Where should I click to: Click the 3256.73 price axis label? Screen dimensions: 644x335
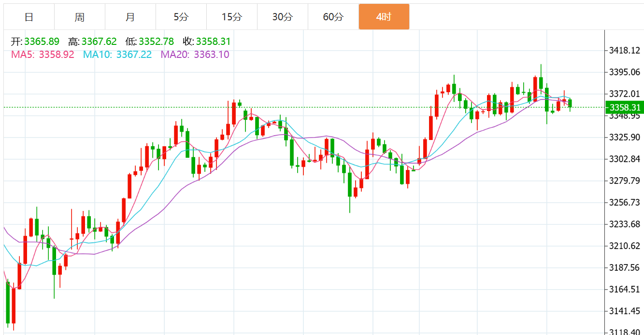point(625,202)
